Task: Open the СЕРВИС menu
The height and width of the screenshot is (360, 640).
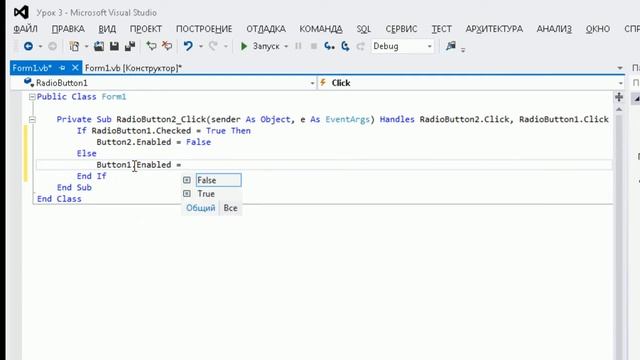Action: point(401,29)
